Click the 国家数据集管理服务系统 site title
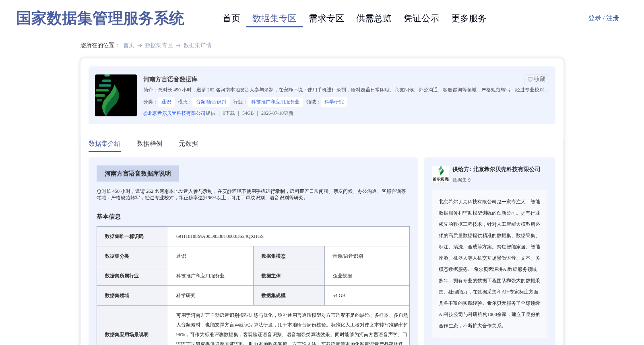Viewport: 644px width, 345px height. click(100, 19)
